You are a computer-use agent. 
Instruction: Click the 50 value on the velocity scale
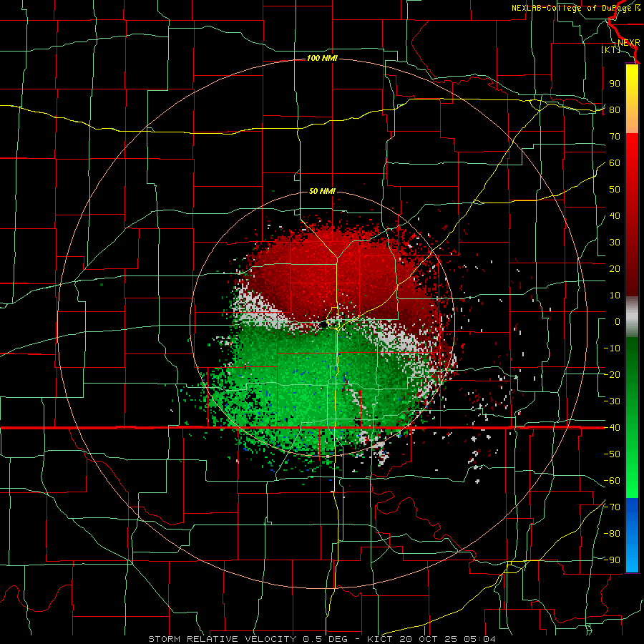pos(615,190)
